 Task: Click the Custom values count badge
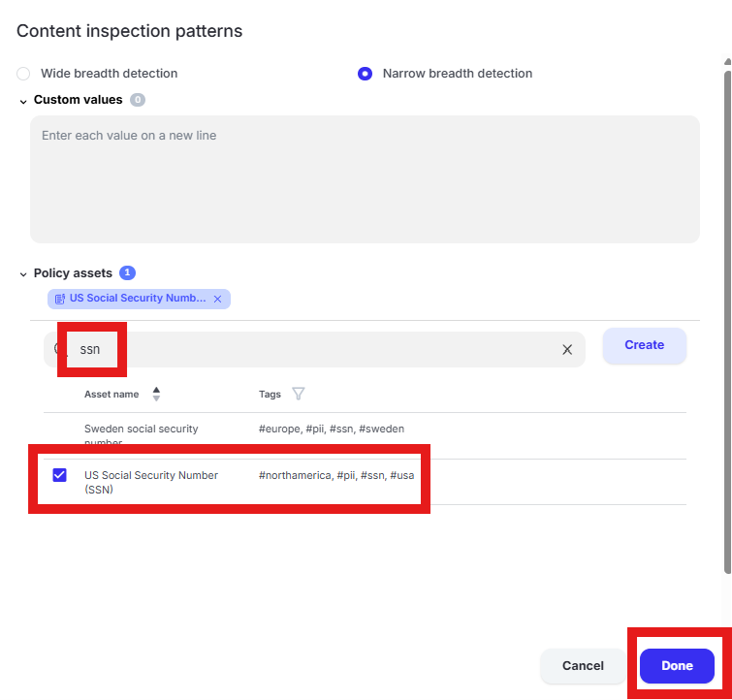[138, 100]
